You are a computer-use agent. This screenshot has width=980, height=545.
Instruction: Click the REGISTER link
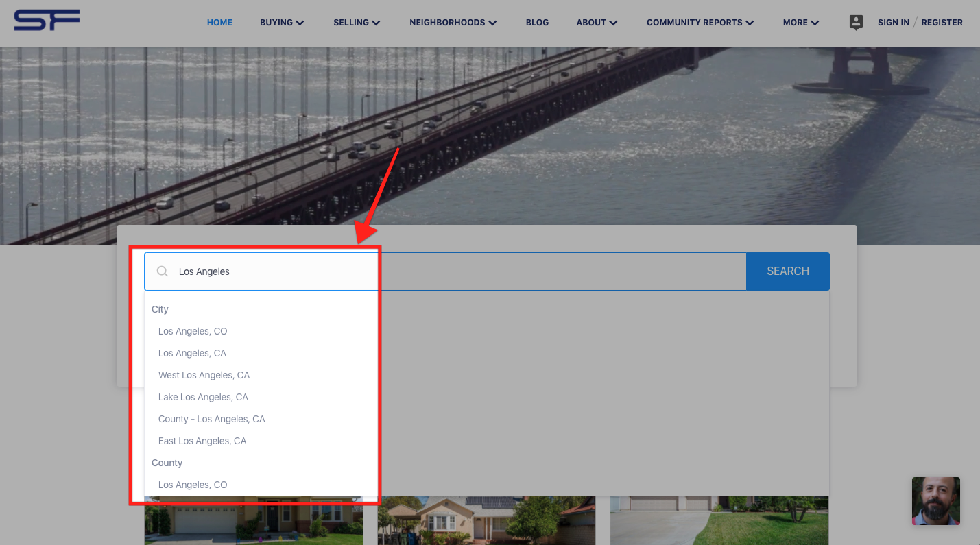(942, 23)
